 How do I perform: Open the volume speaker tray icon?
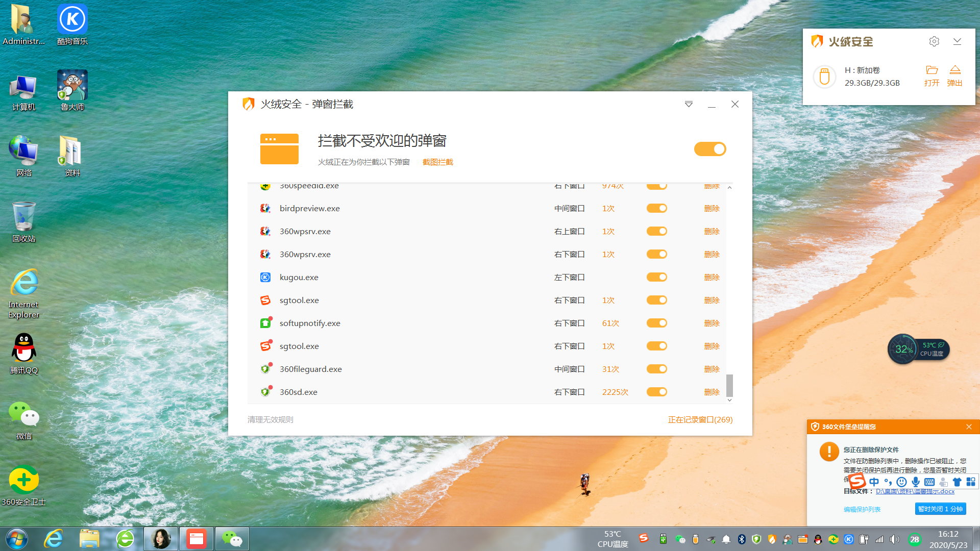click(x=895, y=539)
